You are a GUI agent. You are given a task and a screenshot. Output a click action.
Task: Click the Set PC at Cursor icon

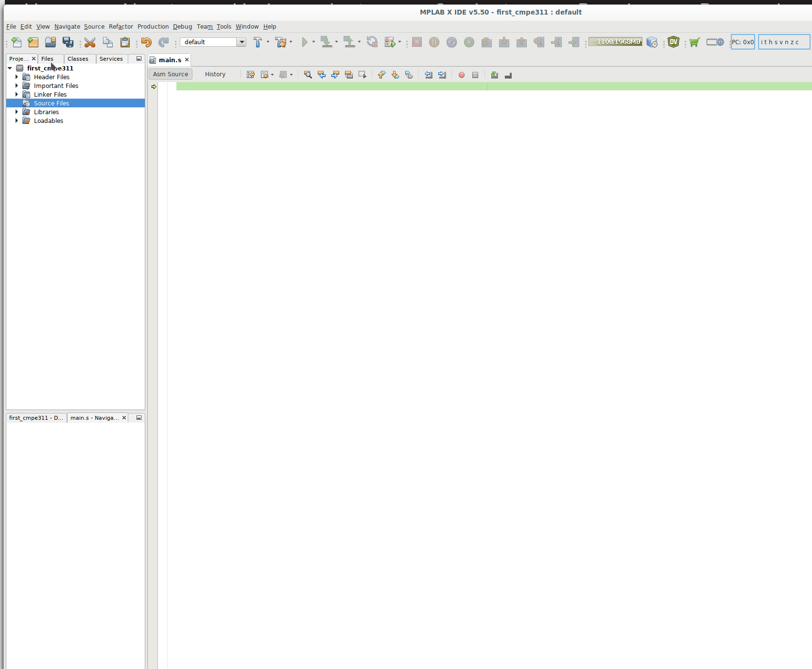pyautogui.click(x=556, y=42)
